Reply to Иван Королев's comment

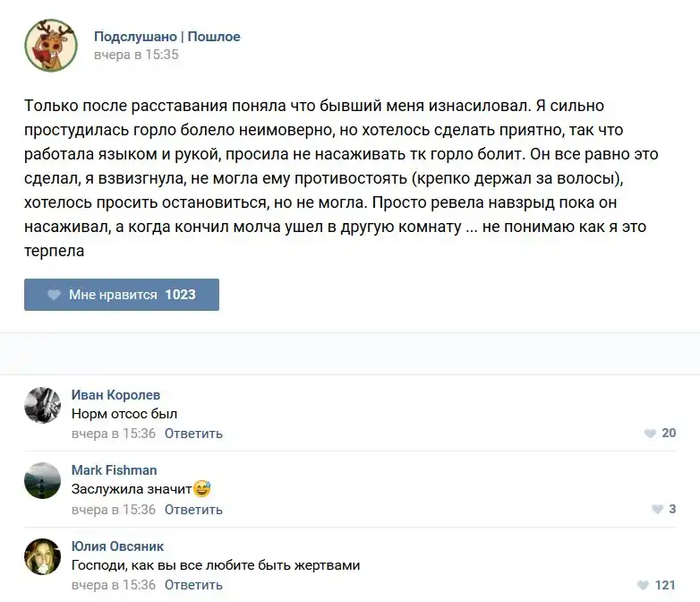point(193,434)
